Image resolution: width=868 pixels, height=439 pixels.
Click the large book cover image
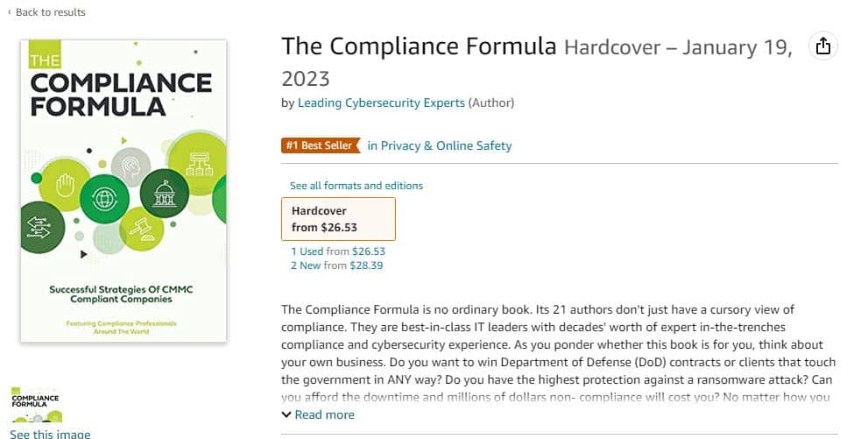pyautogui.click(x=123, y=191)
